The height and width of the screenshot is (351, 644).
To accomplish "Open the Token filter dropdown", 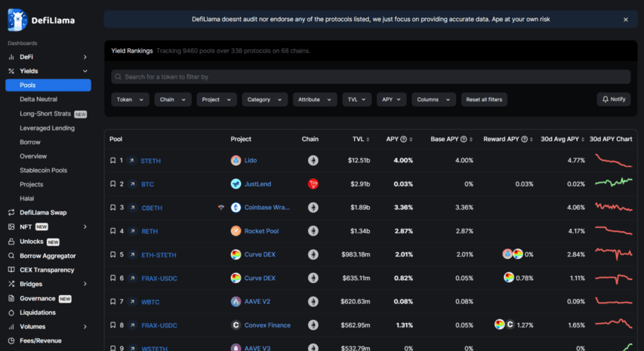I will pyautogui.click(x=130, y=100).
